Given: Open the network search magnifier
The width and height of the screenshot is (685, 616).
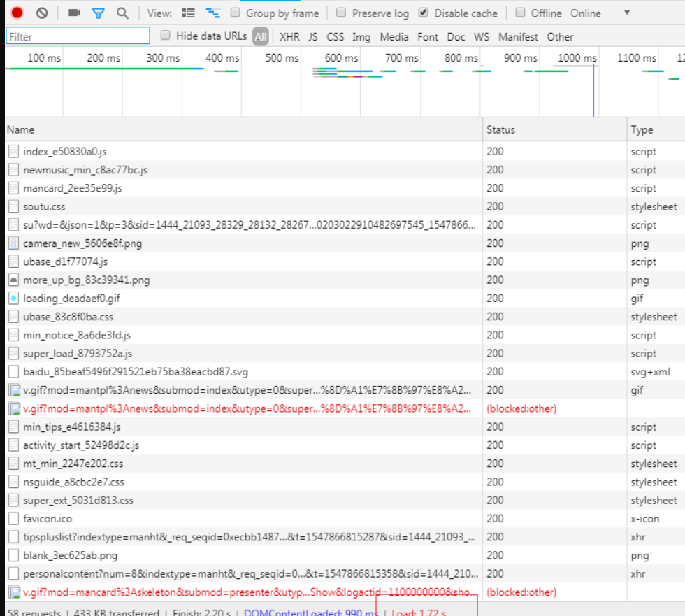Looking at the screenshot, I should pyautogui.click(x=123, y=13).
